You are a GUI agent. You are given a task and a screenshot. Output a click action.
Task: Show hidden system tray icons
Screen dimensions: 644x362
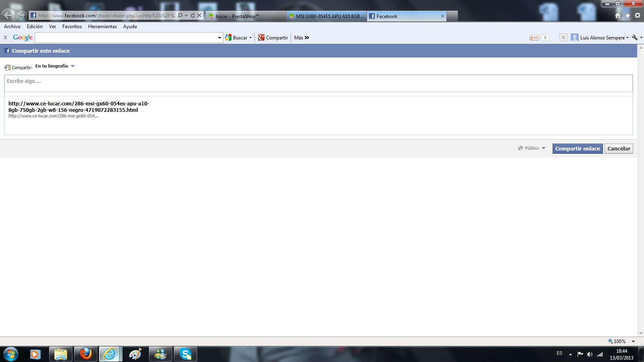pyautogui.click(x=570, y=354)
